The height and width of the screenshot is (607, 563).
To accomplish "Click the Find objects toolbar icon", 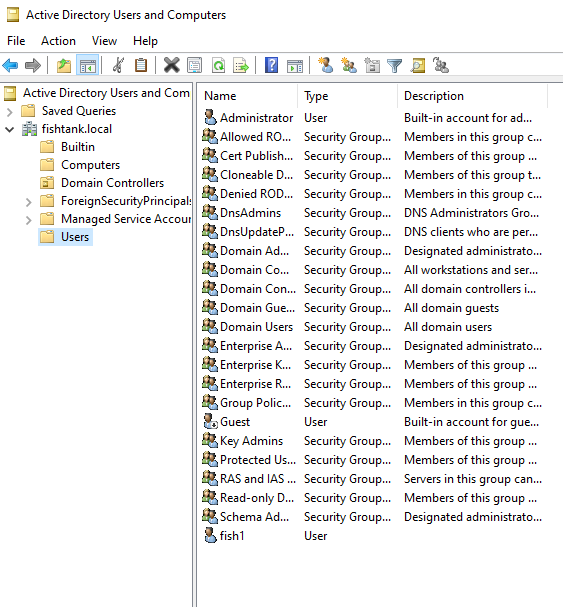I will [418, 65].
